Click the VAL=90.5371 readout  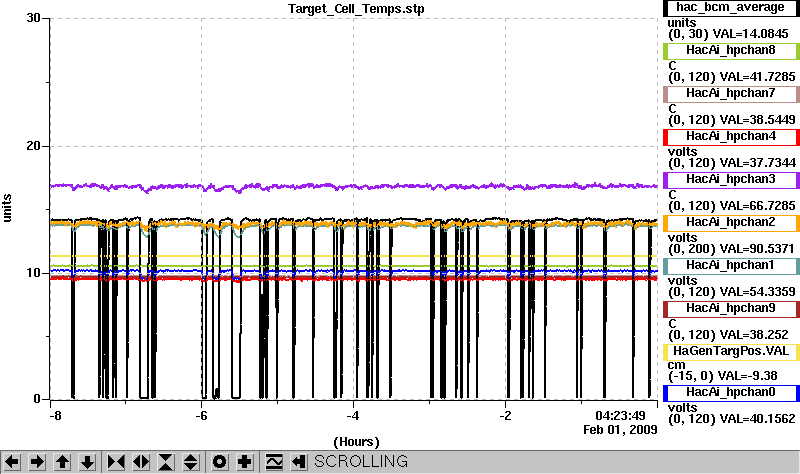coord(757,249)
